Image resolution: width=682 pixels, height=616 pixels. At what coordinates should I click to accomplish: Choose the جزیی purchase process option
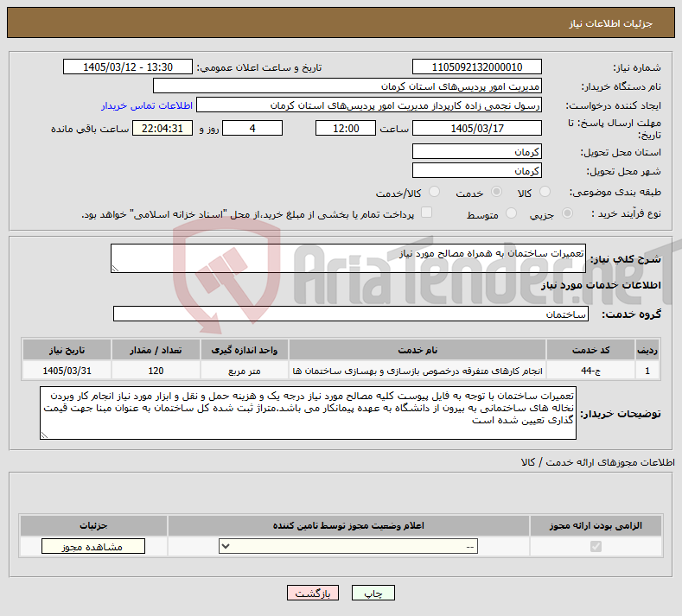tap(567, 213)
